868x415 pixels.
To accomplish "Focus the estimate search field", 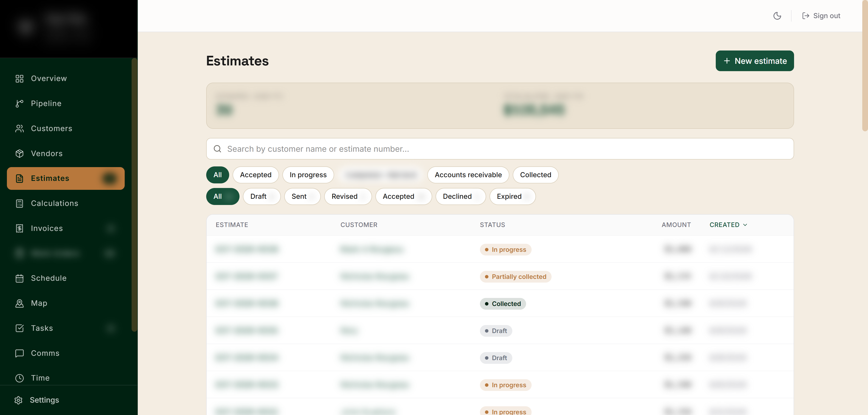I will click(x=500, y=149).
